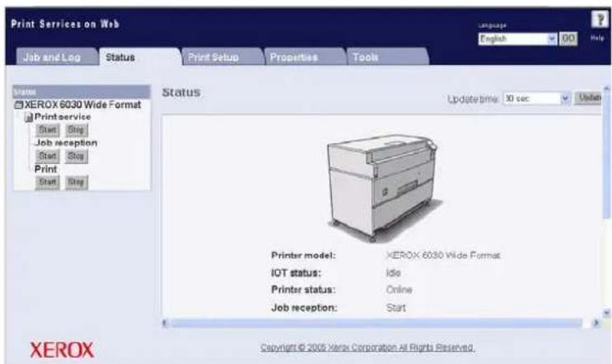The height and width of the screenshot is (364, 612).
Task: Click the Printer model value text
Action: coord(443,255)
